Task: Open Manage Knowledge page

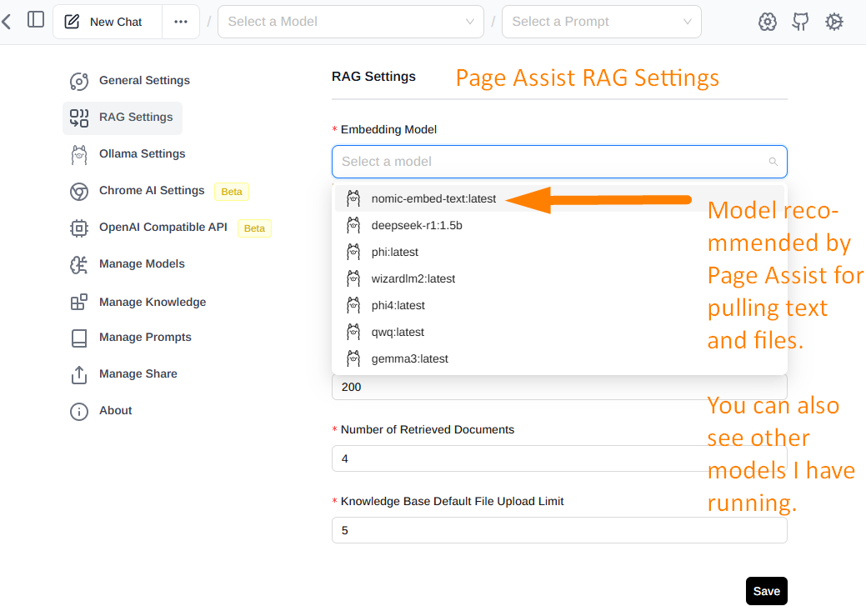Action: click(x=152, y=303)
